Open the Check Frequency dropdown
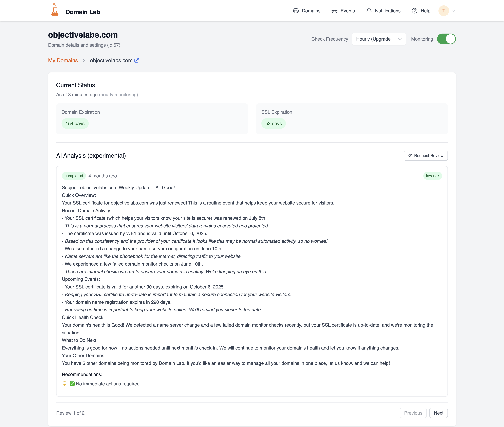 point(379,39)
